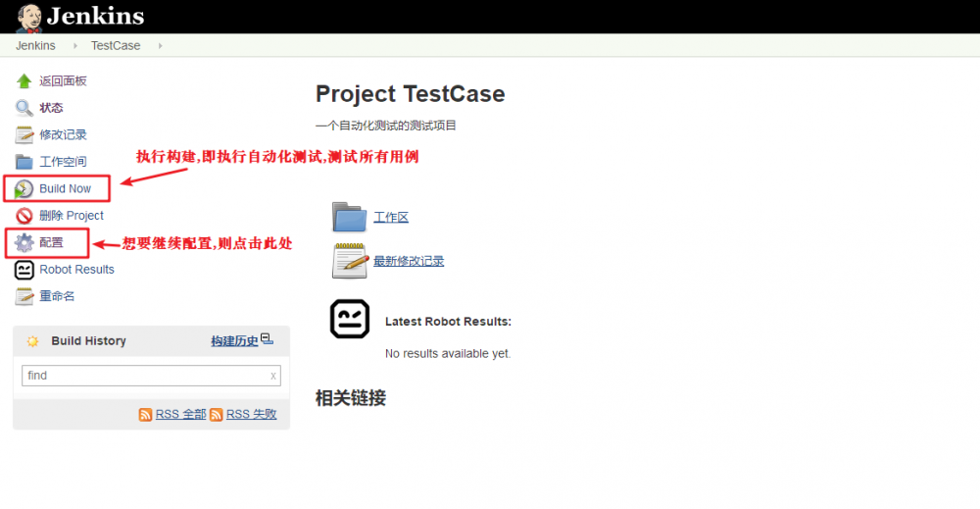Open the 工作空间 sidebar link
Image resolution: width=980 pixels, height=509 pixels.
pyautogui.click(x=63, y=161)
